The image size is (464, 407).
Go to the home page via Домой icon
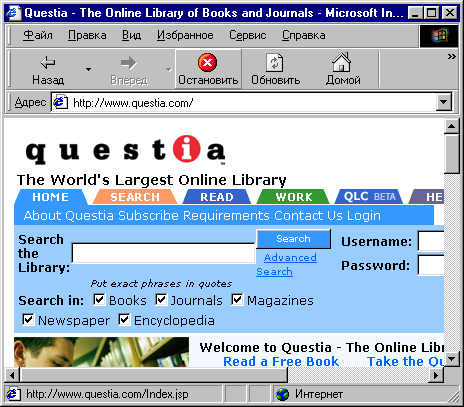click(x=342, y=62)
